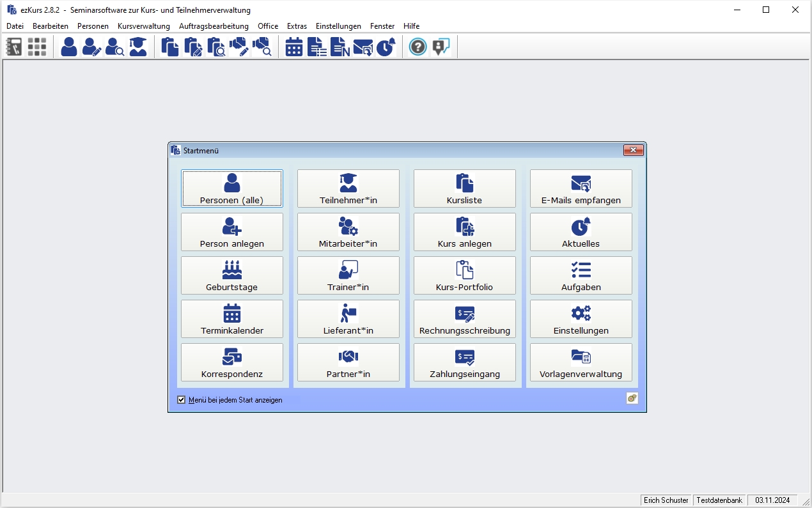Open the Vorlagenverwaltung button
Image resolution: width=812 pixels, height=508 pixels.
click(x=581, y=362)
